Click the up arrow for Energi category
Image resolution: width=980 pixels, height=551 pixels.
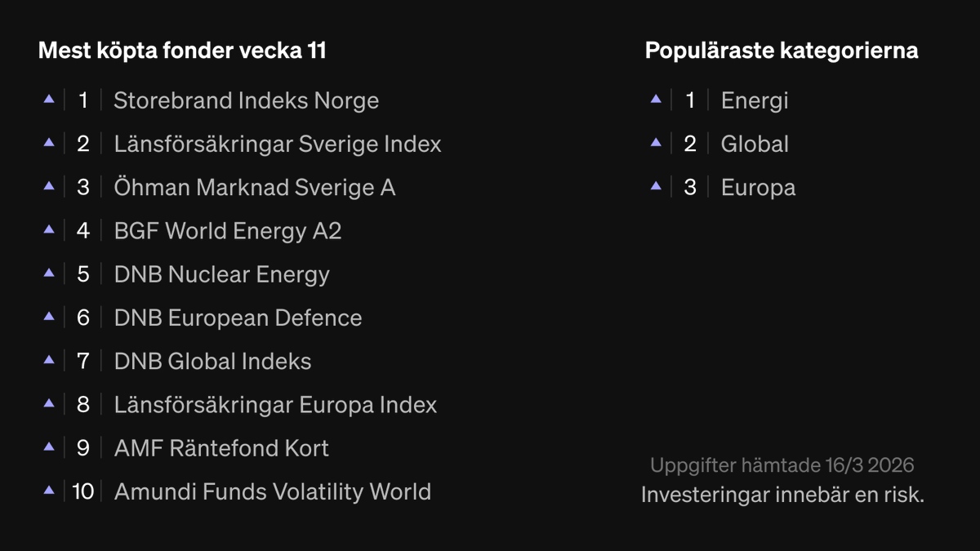point(656,99)
